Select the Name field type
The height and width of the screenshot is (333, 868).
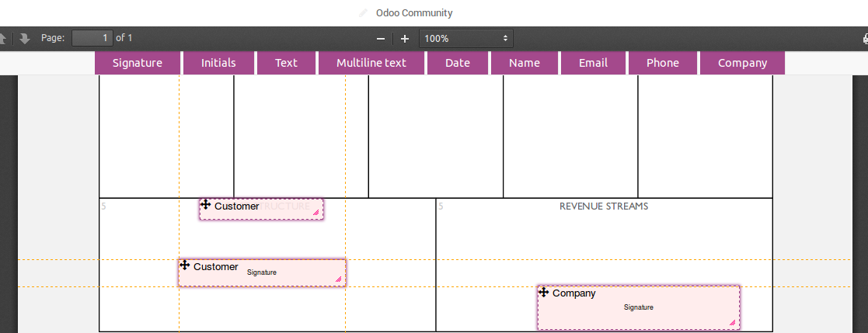click(525, 63)
